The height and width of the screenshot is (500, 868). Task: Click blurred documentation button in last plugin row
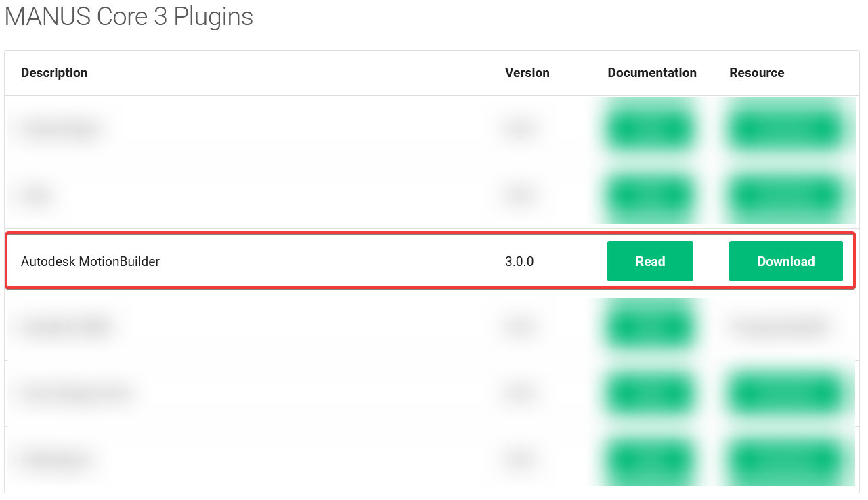click(x=650, y=460)
